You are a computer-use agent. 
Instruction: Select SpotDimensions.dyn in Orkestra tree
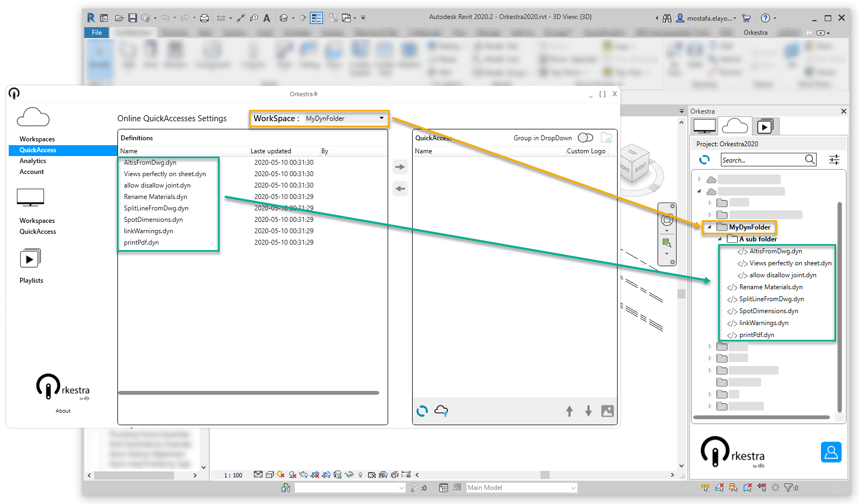pyautogui.click(x=768, y=311)
